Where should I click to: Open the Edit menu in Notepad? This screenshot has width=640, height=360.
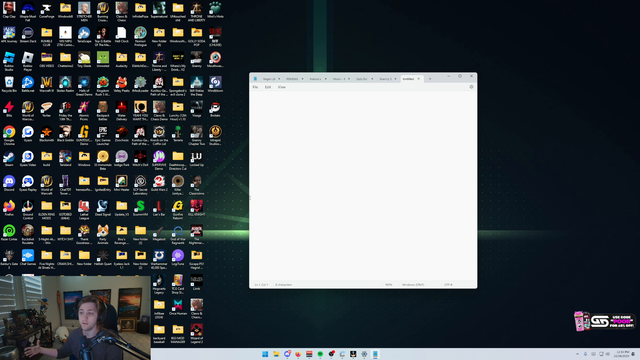[x=268, y=87]
